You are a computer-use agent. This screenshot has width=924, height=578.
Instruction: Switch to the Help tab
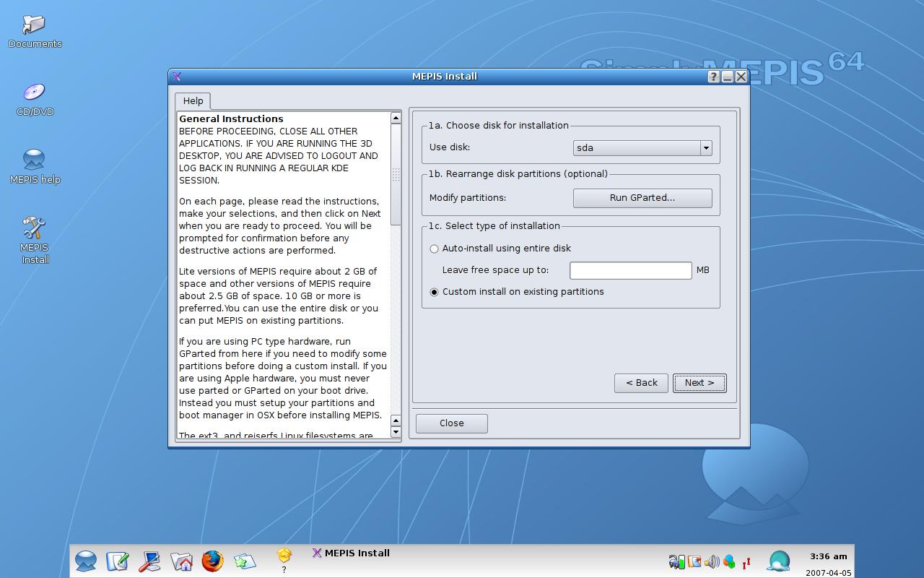click(x=193, y=101)
